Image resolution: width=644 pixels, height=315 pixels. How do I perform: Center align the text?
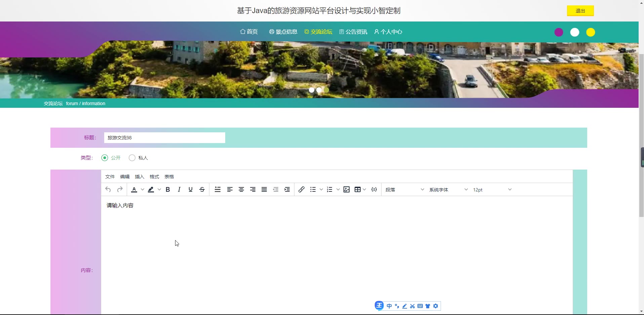(241, 190)
